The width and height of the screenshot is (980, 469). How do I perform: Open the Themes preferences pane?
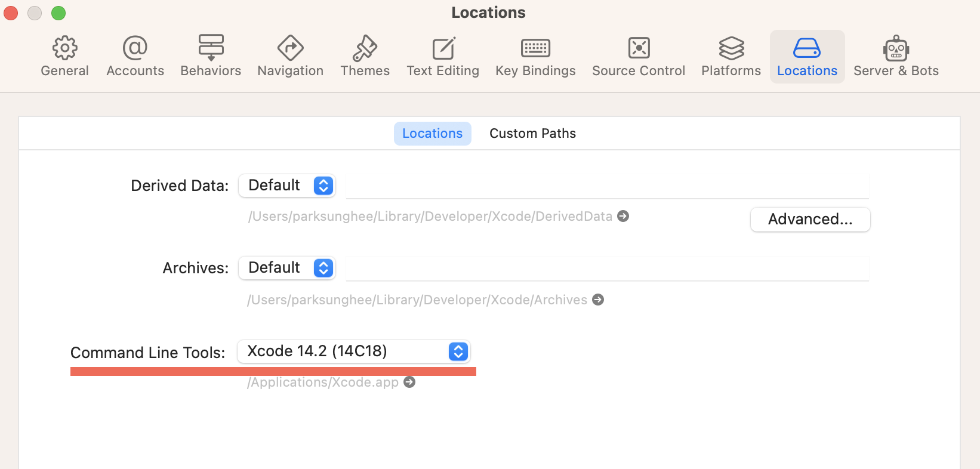(365, 57)
